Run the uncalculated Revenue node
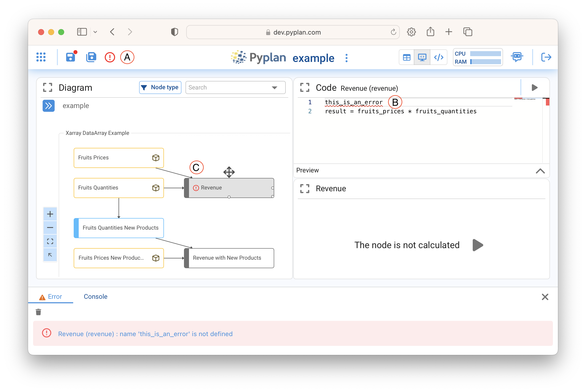Image resolution: width=586 pixels, height=392 pixels. click(x=478, y=245)
